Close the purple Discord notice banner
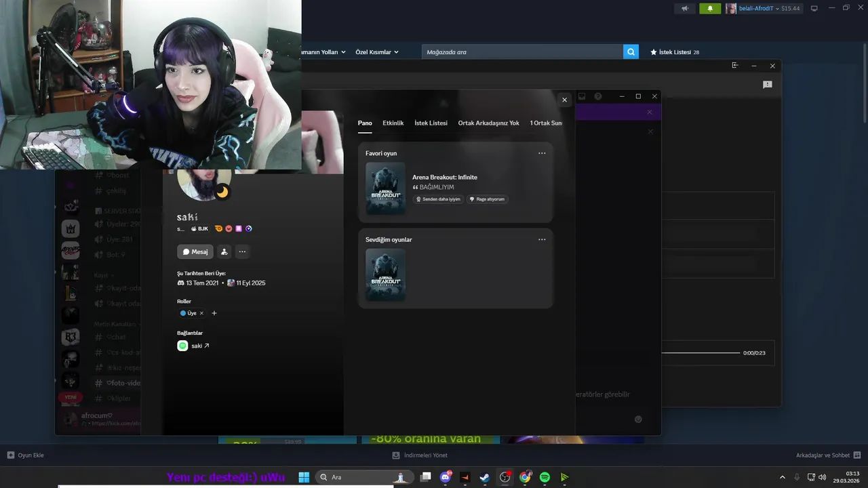This screenshot has width=868, height=488. point(650,112)
